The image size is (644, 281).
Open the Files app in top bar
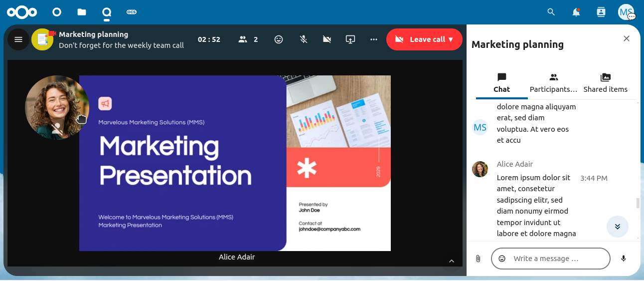coord(82,12)
